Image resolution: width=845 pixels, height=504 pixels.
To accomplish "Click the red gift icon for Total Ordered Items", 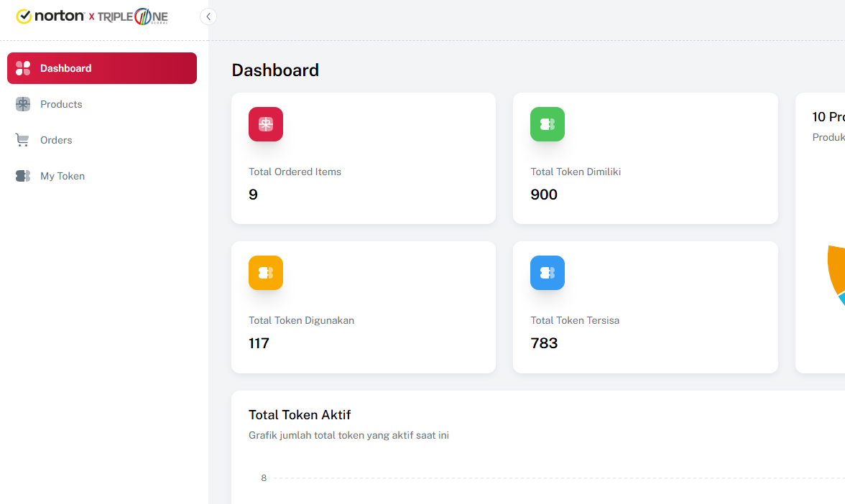I will click(266, 124).
